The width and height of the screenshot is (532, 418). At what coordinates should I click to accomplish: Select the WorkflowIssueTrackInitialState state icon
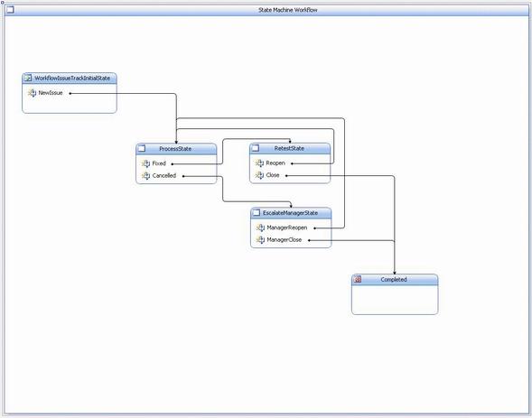click(x=28, y=78)
